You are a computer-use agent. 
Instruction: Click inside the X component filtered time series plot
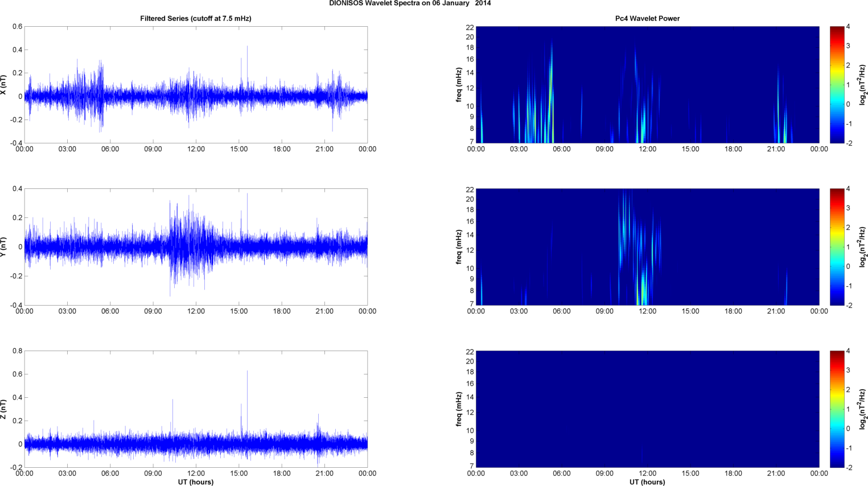point(196,85)
